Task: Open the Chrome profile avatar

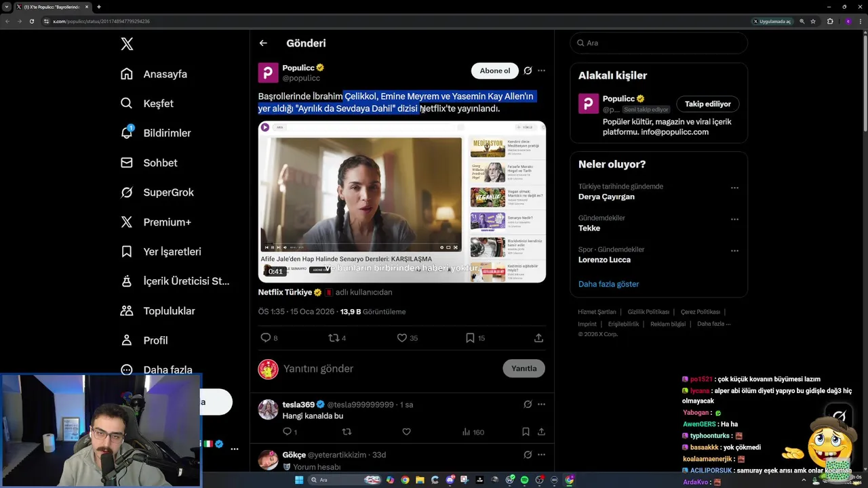Action: tap(848, 21)
